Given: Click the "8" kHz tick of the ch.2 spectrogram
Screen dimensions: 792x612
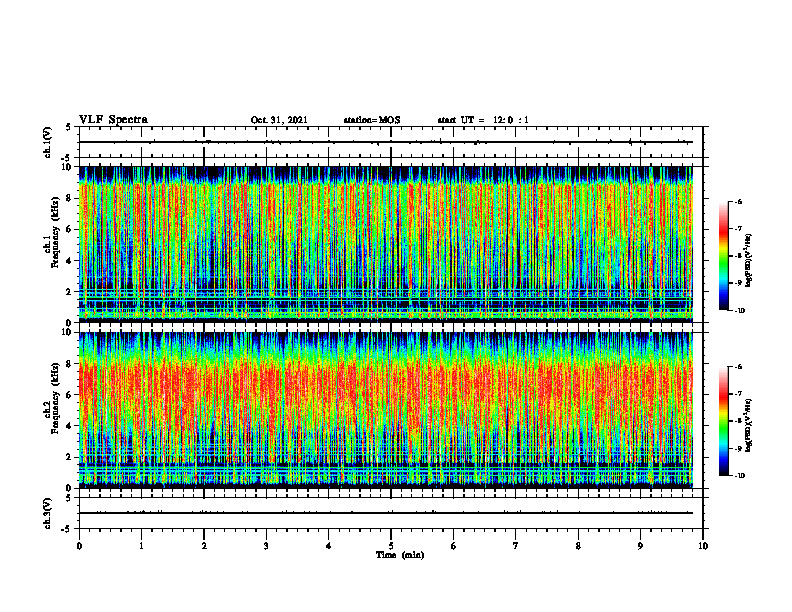Looking at the screenshot, I should 70,364.
